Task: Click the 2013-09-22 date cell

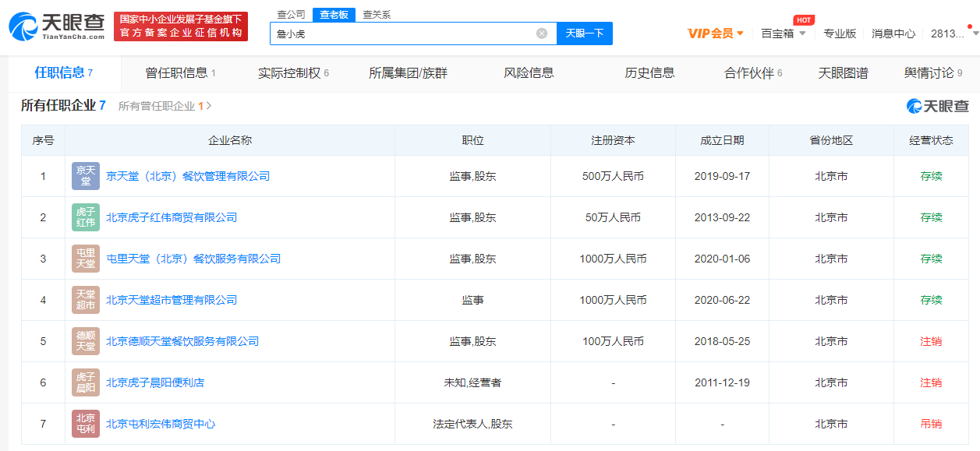Action: [x=722, y=217]
